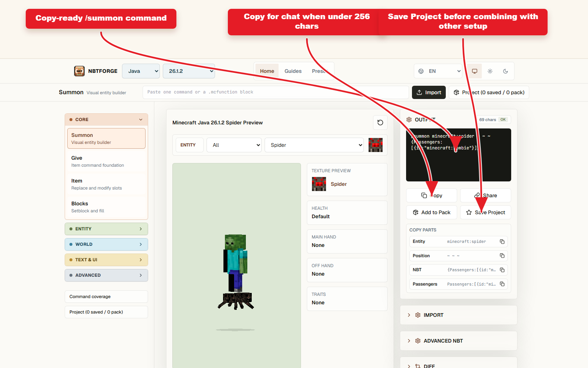Expand the DIFF panel
This screenshot has height=368, width=588.
pos(458,363)
